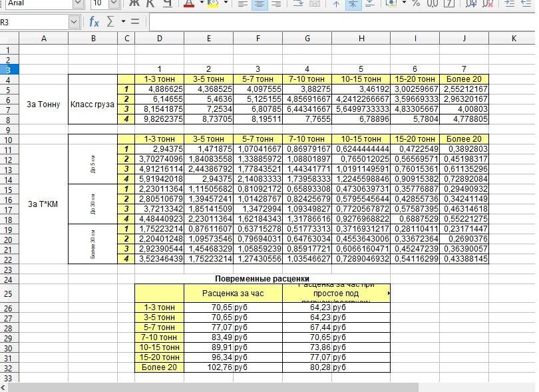Click into the formula input line
This screenshot has width=539, height=392.
pyautogui.click(x=344, y=22)
